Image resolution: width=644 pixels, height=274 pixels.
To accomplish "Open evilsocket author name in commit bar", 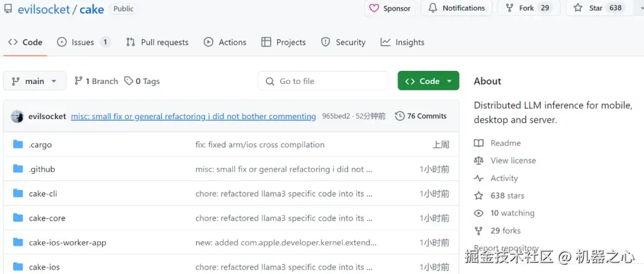I will point(47,117).
